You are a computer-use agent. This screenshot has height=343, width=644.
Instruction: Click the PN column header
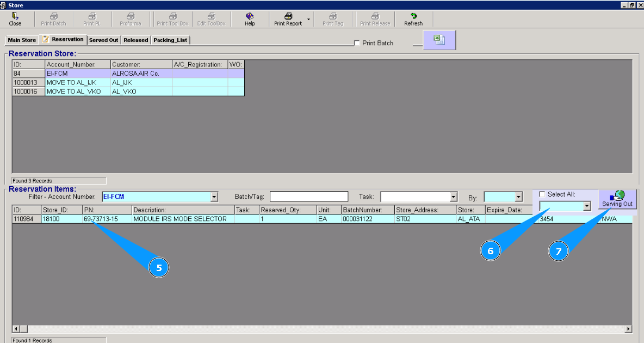[107, 210]
